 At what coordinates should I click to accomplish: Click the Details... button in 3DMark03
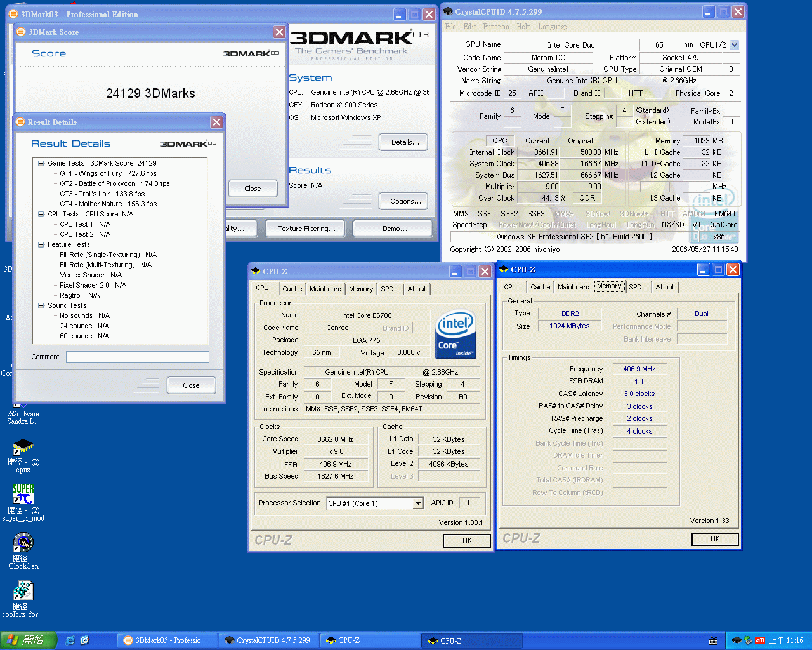404,142
